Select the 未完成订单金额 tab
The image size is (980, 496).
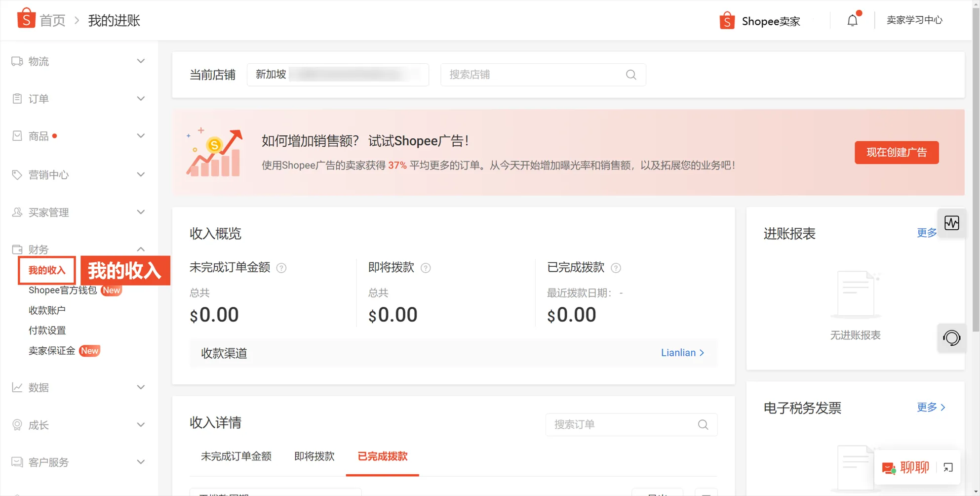236,456
